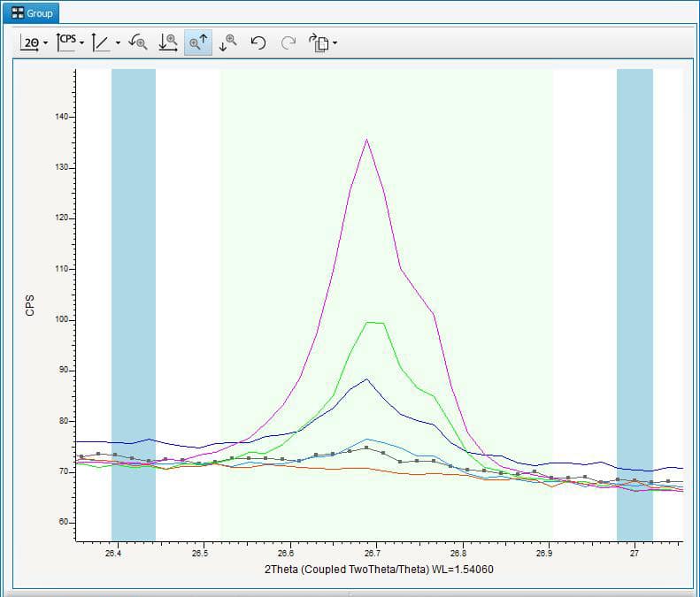Image resolution: width=700 pixels, height=597 pixels.
Task: Click the 140 tick label on Y axis
Action: [x=61, y=117]
